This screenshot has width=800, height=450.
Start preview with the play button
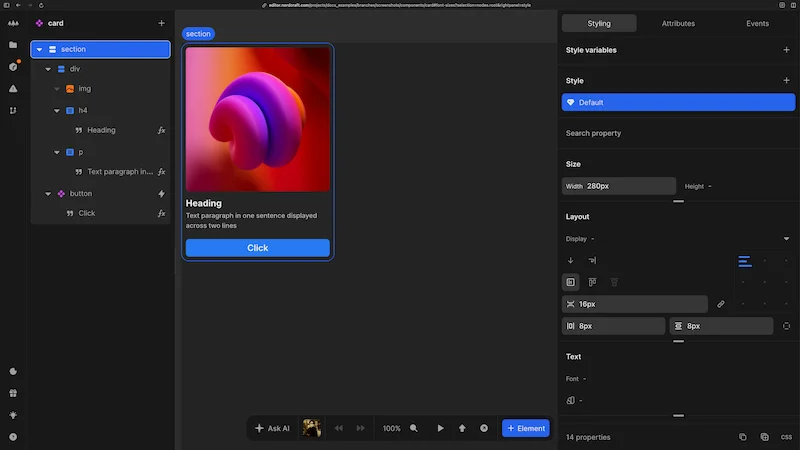tap(440, 428)
